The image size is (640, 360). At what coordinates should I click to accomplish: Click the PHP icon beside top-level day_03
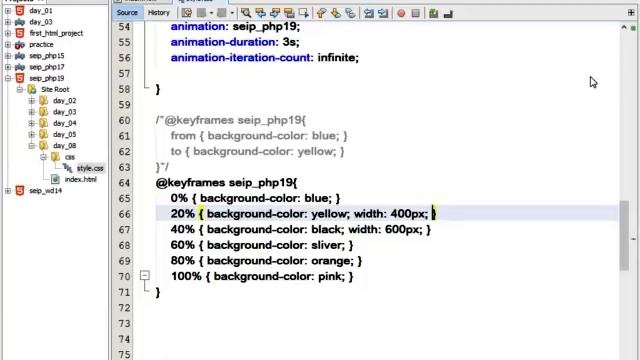[20, 22]
